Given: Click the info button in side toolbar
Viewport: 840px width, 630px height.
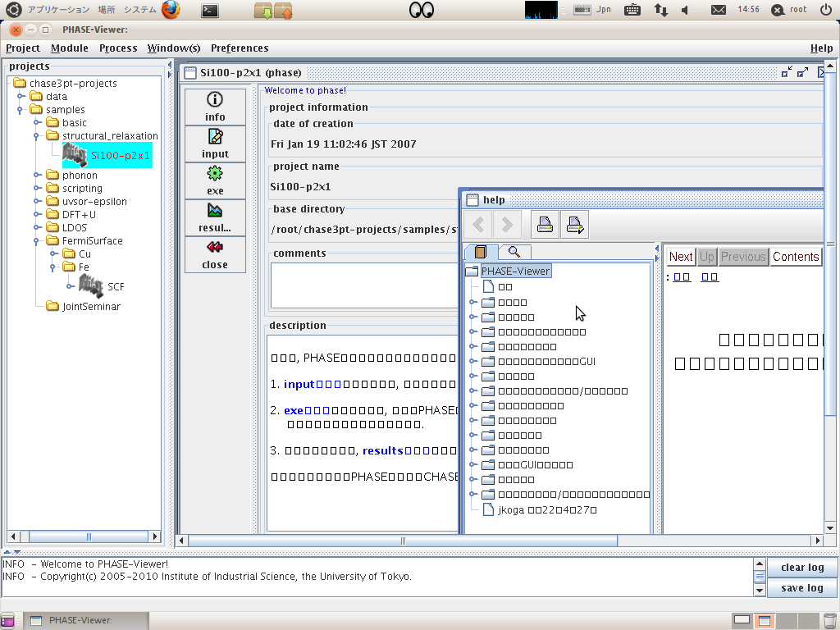Looking at the screenshot, I should pos(215,107).
